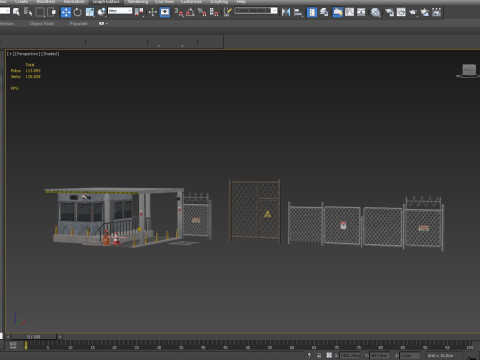Click Render in the Cloud icon
Screen dimensions: 480x360
(x=425, y=12)
